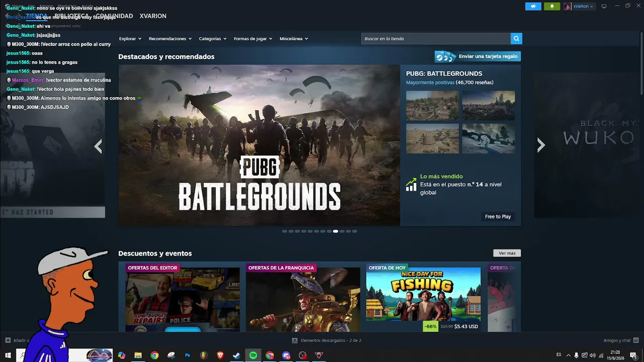644x362 pixels.
Task: Expand the Miscelánea menu
Action: pyautogui.click(x=294, y=39)
